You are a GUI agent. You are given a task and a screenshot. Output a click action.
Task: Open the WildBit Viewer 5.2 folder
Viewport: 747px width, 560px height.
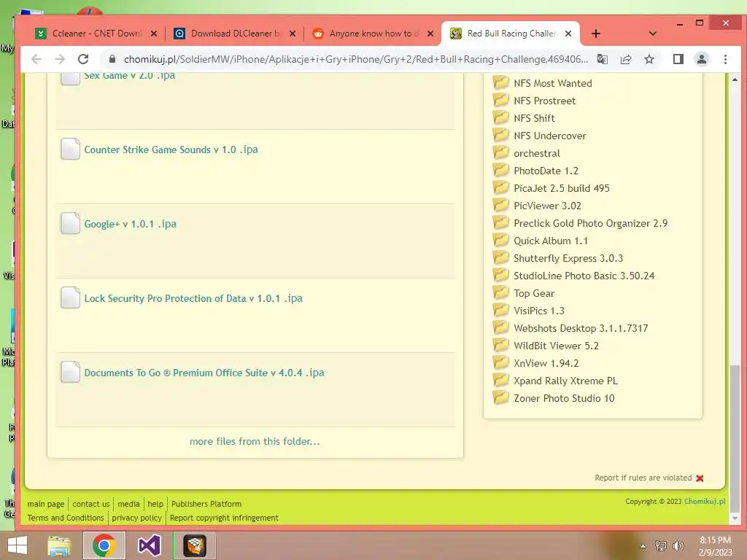(556, 346)
